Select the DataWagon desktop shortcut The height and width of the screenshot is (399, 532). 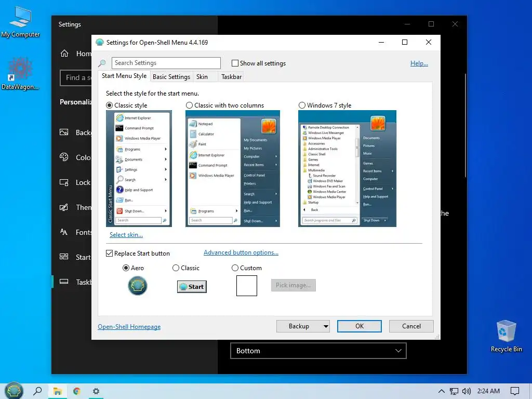[x=20, y=73]
